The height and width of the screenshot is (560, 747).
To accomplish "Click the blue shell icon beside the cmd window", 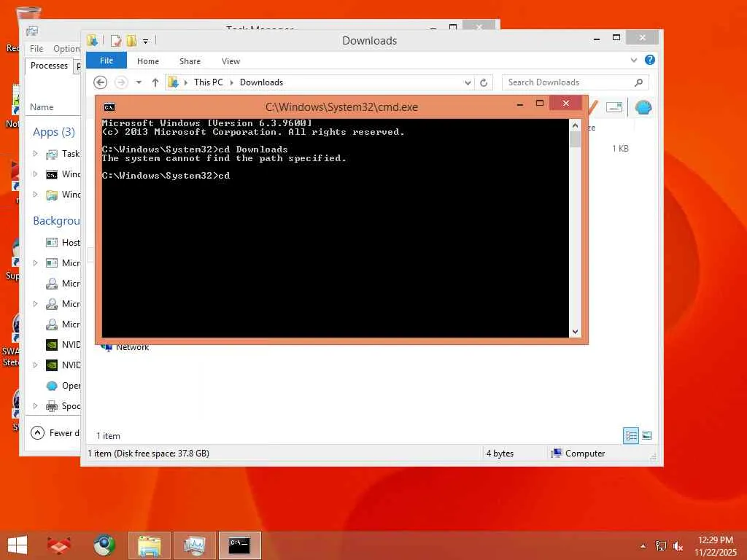I will (643, 108).
